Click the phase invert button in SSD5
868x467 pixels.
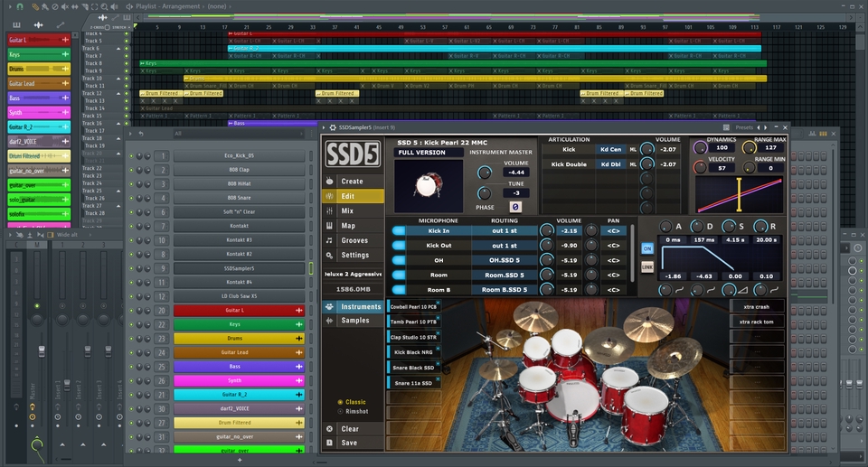(x=514, y=207)
